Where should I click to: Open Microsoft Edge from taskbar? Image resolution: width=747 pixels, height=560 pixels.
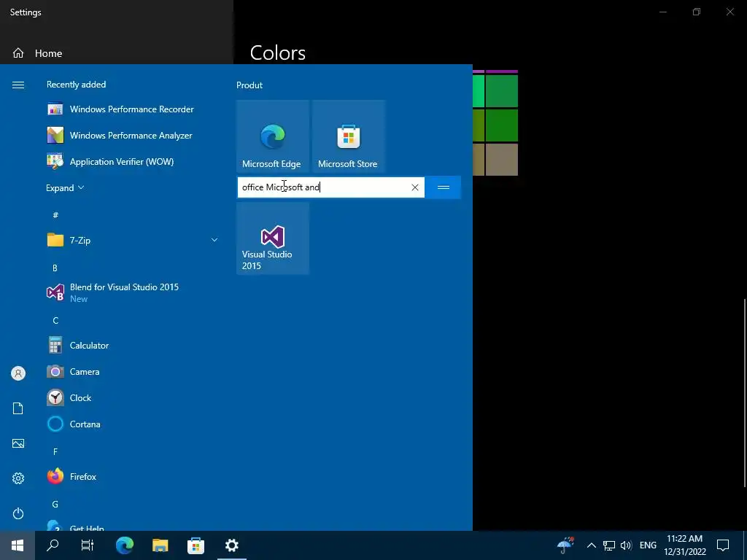coord(124,545)
